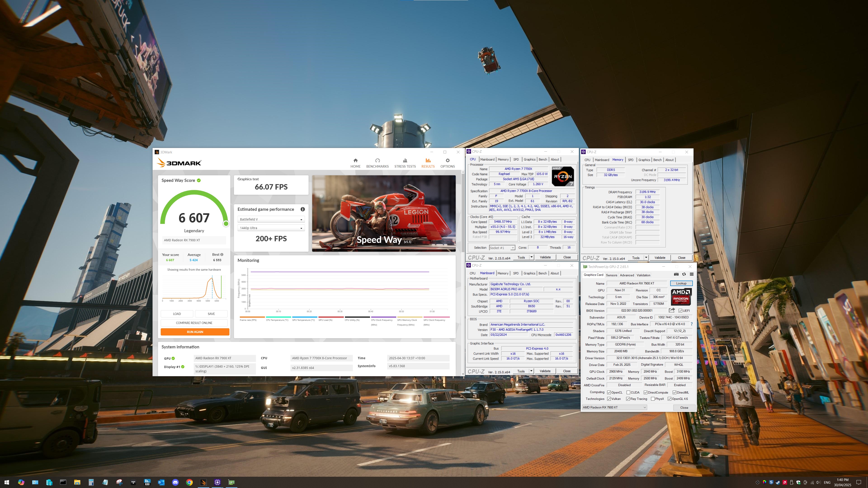This screenshot has height=488, width=868.
Task: Toggle the Ray Tracing checkbox in GPU-Z
Action: (x=628, y=399)
